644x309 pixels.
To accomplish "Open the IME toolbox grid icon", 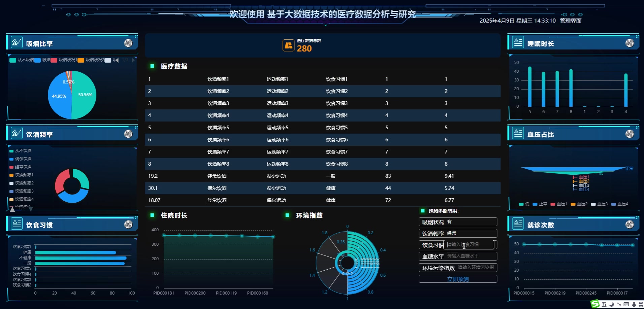I will click(641, 304).
